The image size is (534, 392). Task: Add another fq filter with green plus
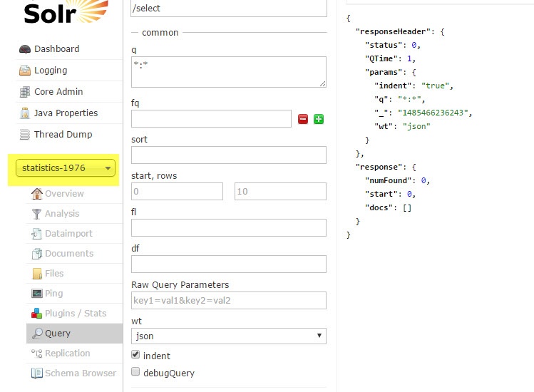[318, 119]
